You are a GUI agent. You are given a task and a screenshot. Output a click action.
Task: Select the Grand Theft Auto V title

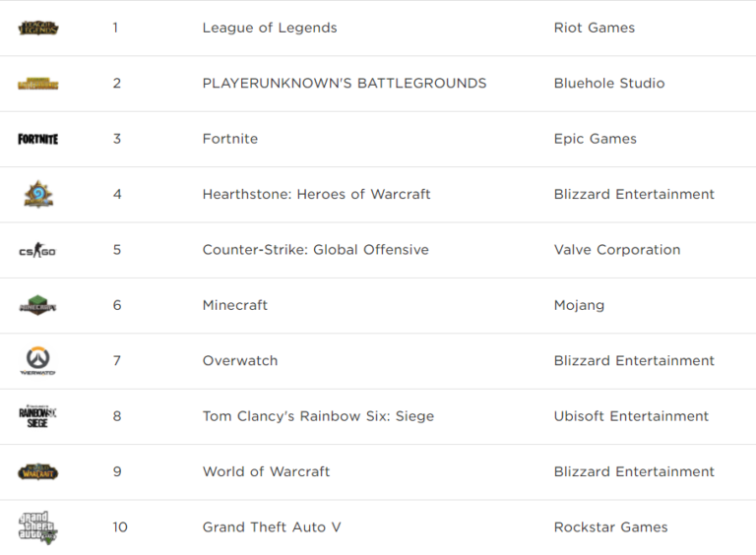coord(272,527)
